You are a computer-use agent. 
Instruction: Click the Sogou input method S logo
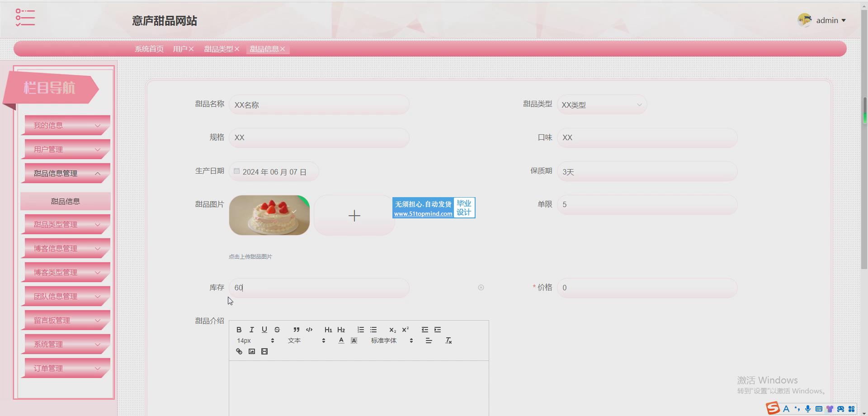pos(773,408)
